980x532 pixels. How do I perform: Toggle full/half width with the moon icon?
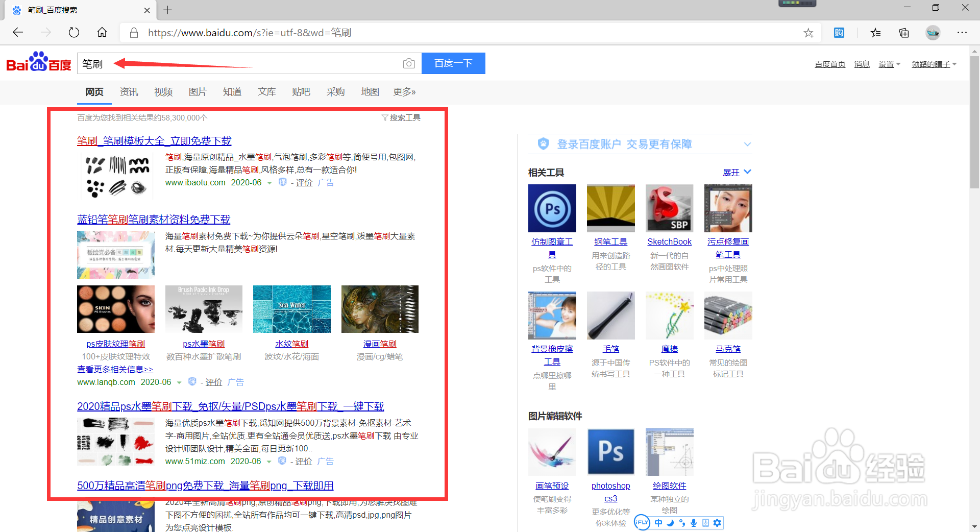pyautogui.click(x=670, y=523)
